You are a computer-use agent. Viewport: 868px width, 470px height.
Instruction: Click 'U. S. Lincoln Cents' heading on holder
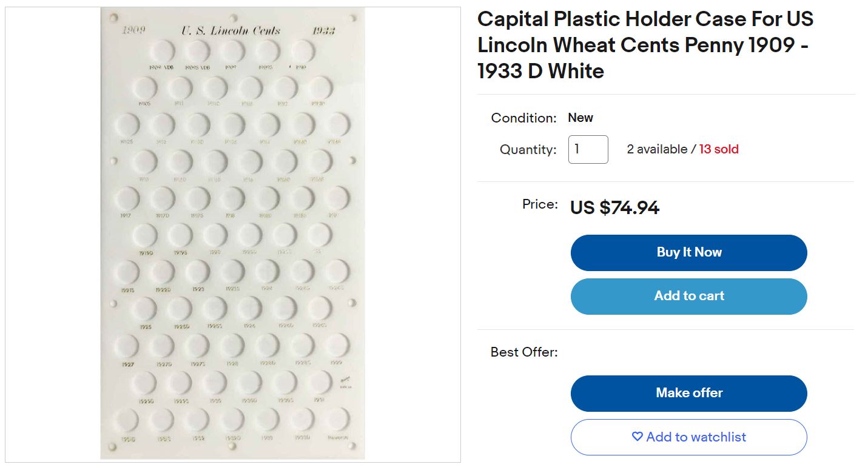pyautogui.click(x=231, y=31)
